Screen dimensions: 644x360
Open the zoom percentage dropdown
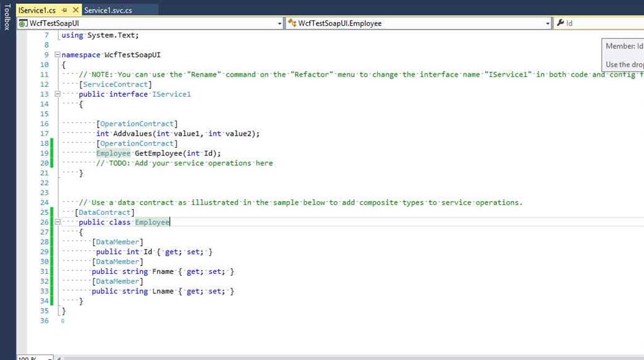point(50,358)
